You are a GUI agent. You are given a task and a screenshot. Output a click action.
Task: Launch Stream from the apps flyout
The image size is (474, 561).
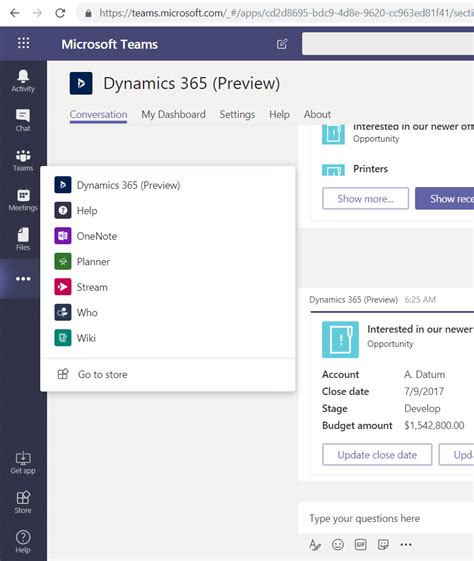coord(168,287)
